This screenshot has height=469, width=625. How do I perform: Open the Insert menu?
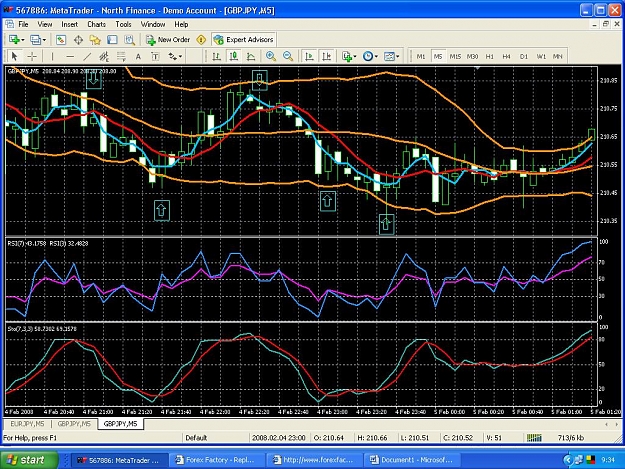pos(70,24)
